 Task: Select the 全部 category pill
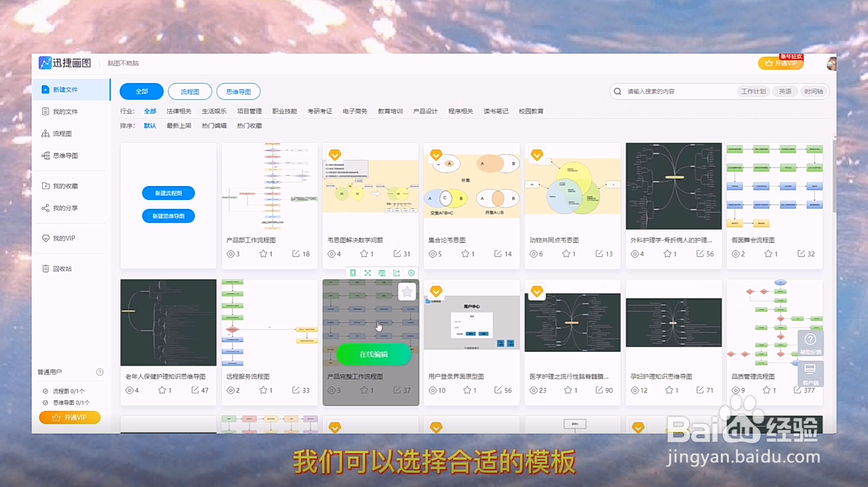(x=142, y=92)
